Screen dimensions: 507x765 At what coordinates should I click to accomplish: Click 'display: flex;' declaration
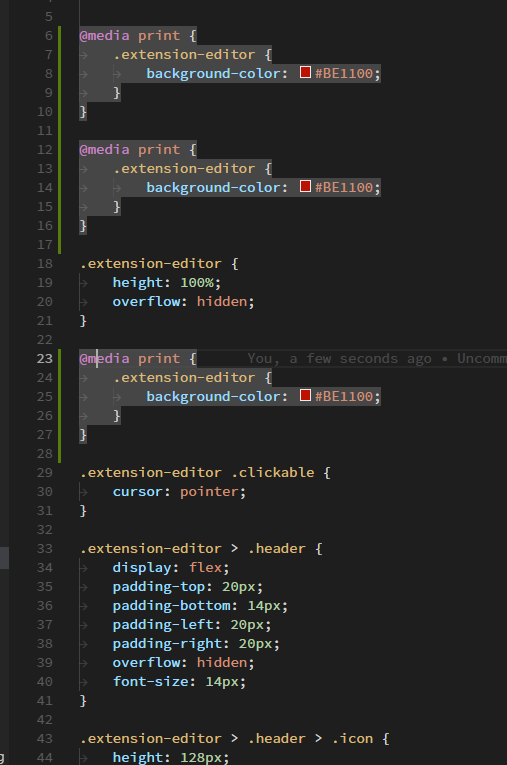(x=171, y=567)
